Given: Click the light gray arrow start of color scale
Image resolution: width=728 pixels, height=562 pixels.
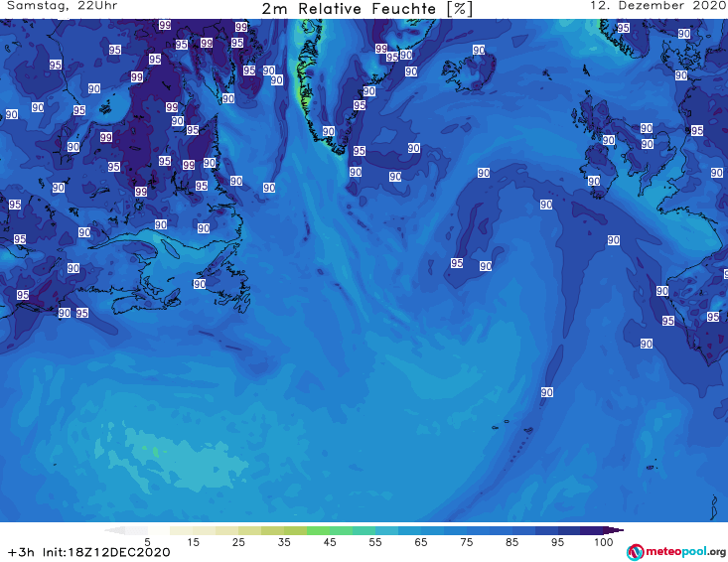Looking at the screenshot, I should click(114, 530).
